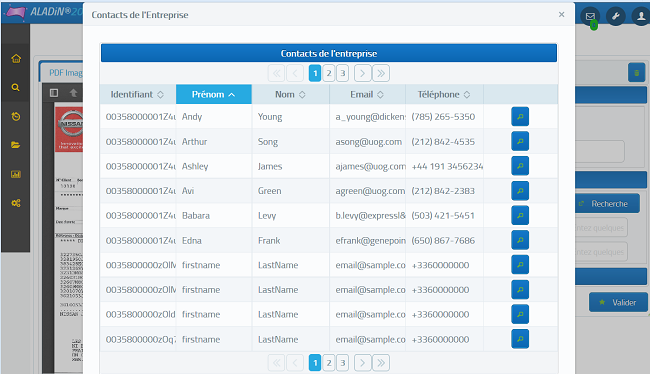Sort table by Email column
The height and width of the screenshot is (374, 650).
(x=367, y=95)
